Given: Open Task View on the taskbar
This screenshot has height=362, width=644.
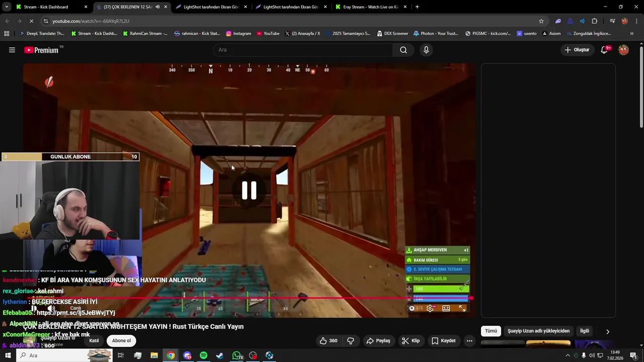Looking at the screenshot, I should pos(121,355).
